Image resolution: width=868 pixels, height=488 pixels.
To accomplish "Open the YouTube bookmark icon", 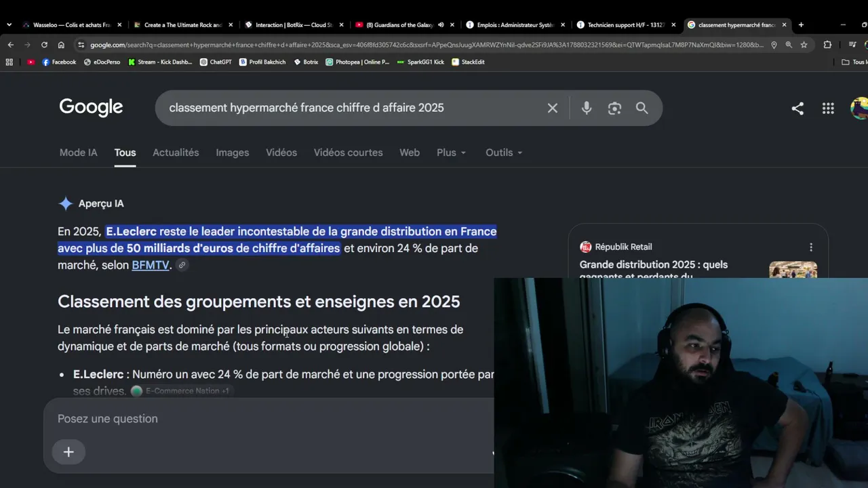I will click(x=31, y=62).
